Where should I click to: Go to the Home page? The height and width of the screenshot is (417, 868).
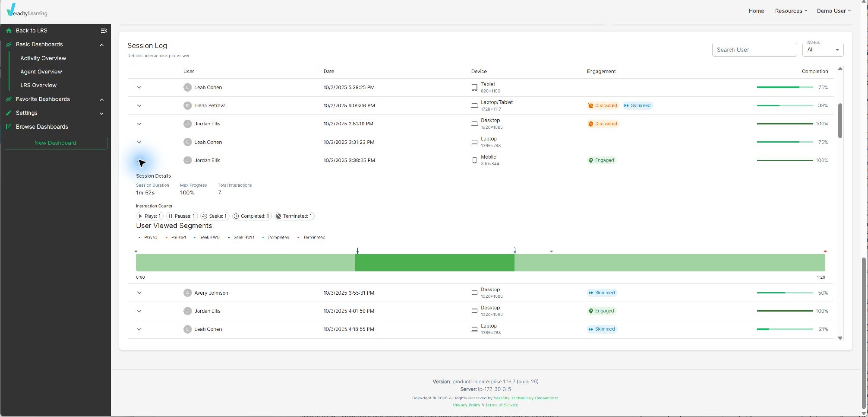tap(756, 11)
